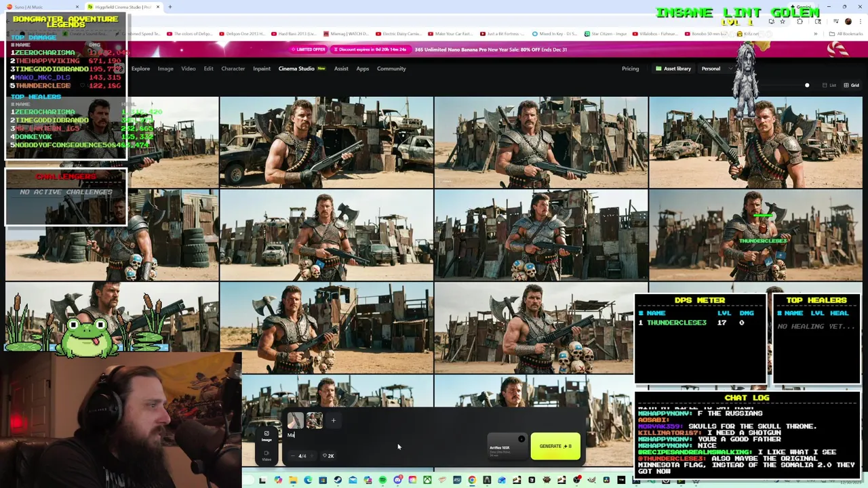This screenshot has width=868, height=488.
Task: Open the All Bookmarks folder
Action: (x=846, y=34)
